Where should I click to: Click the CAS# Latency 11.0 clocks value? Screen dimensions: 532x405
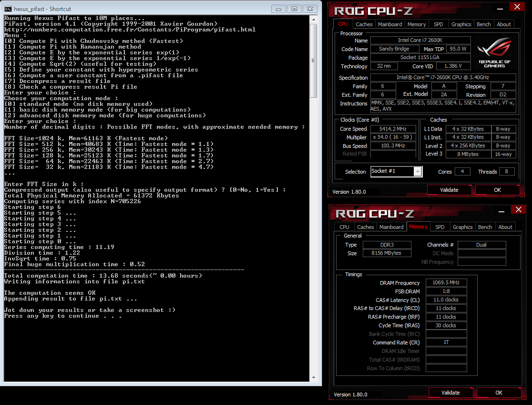pos(446,300)
